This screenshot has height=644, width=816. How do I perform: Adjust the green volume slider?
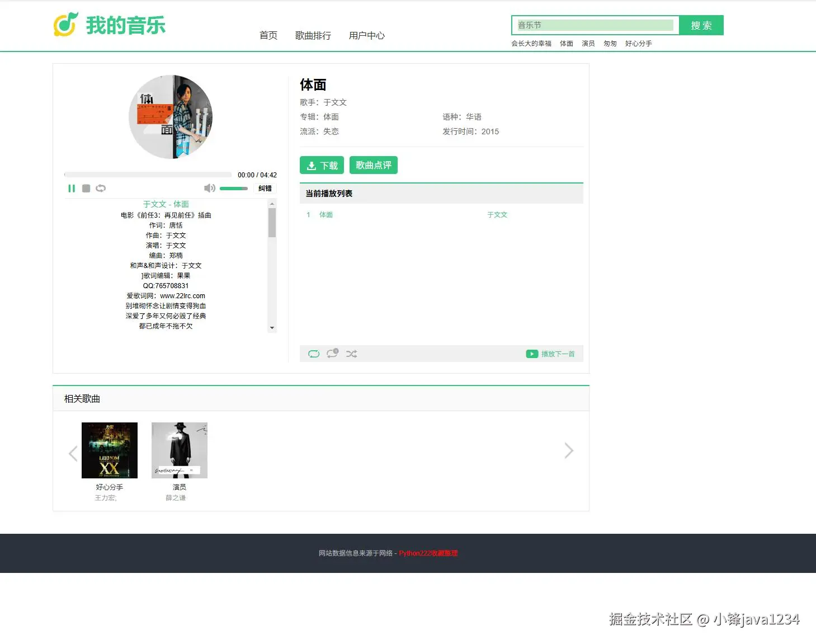tap(234, 189)
